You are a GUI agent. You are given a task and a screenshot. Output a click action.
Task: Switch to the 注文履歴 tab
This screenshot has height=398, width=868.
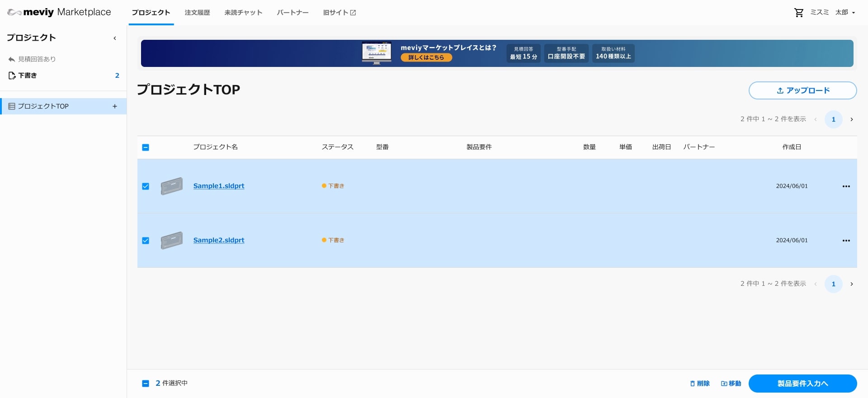click(x=198, y=12)
